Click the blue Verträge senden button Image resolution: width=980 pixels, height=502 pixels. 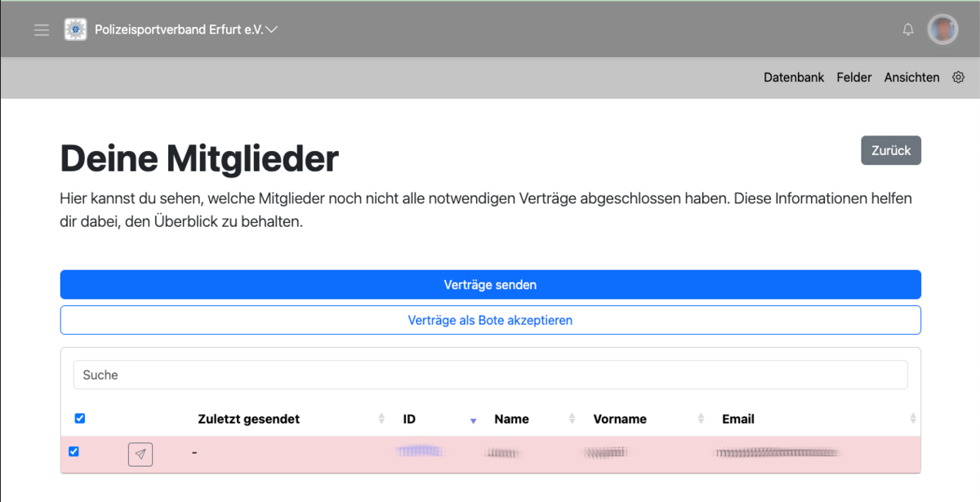click(x=490, y=285)
